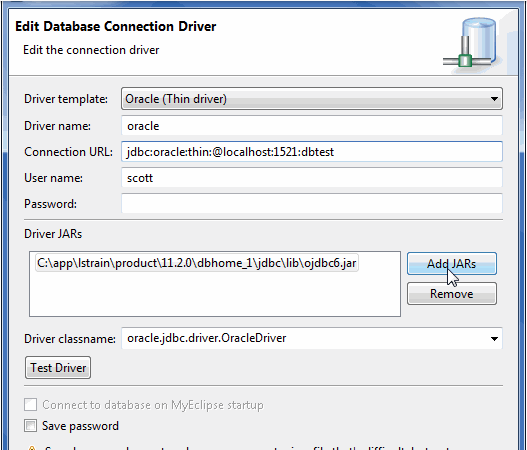Click the Add JARs button
Image resolution: width=527 pixels, height=450 pixels.
tap(451, 264)
